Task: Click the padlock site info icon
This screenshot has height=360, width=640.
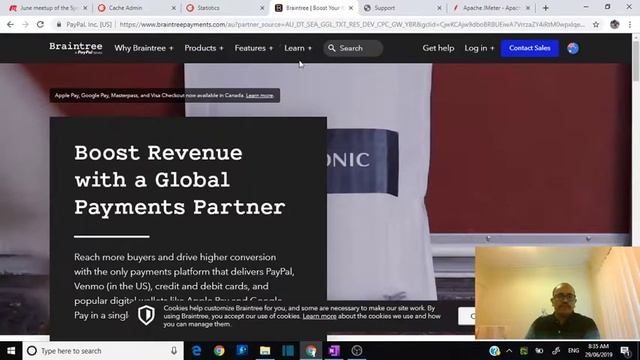Action: click(59, 24)
